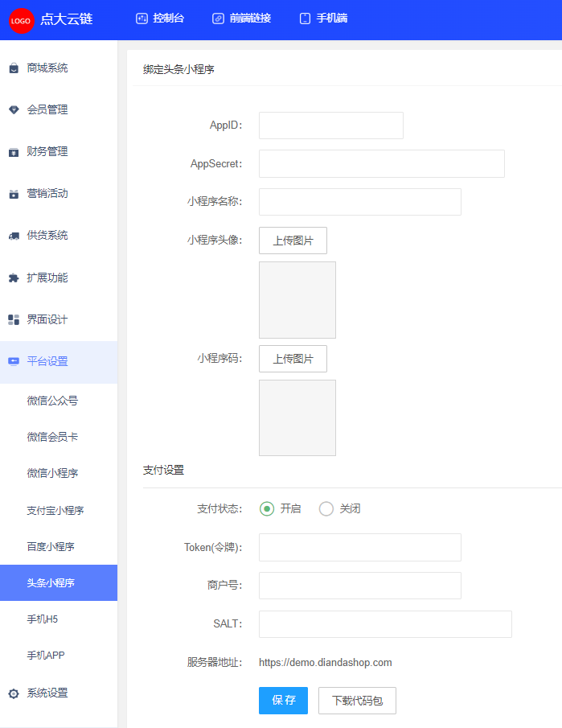Click the 点大云链 brand title

[67, 19]
